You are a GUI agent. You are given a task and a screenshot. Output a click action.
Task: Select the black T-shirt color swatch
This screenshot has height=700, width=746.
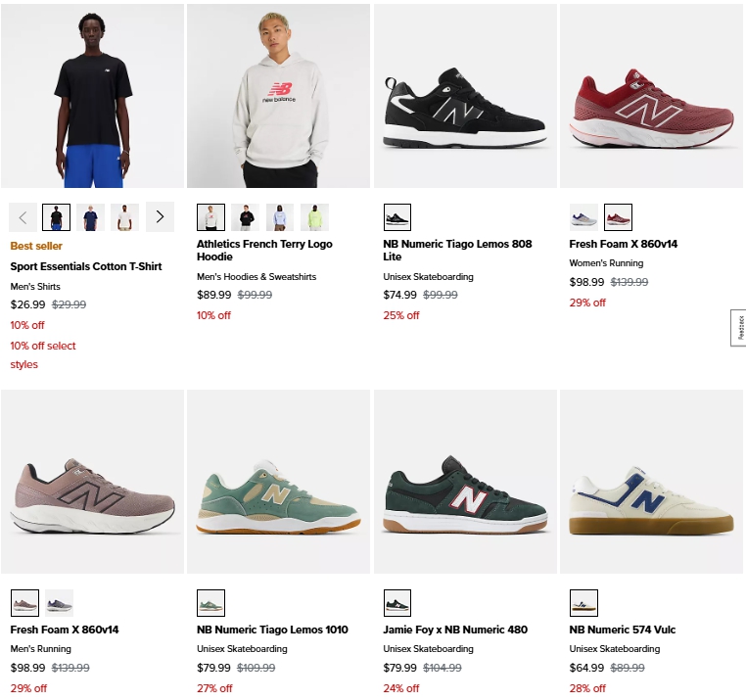tap(57, 217)
